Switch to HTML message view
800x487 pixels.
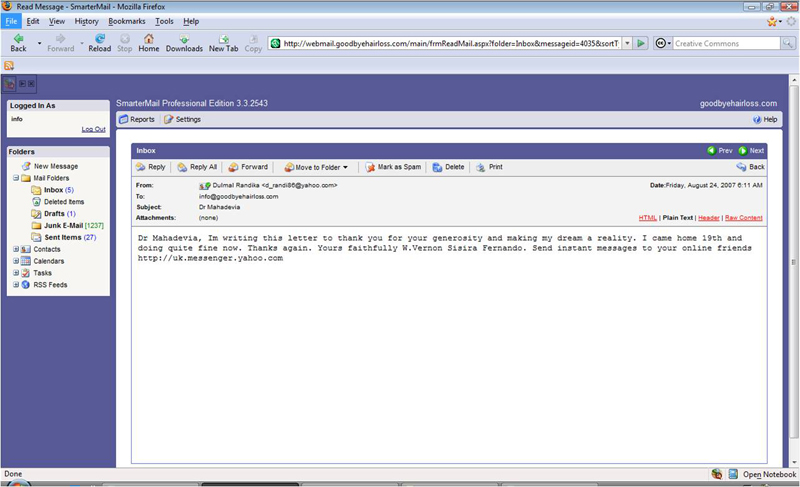(x=647, y=217)
